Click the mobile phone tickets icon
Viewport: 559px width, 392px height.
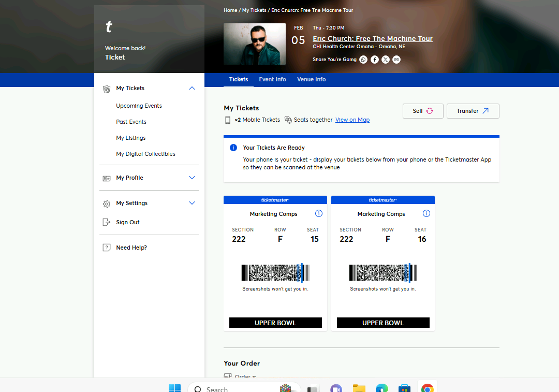point(228,120)
